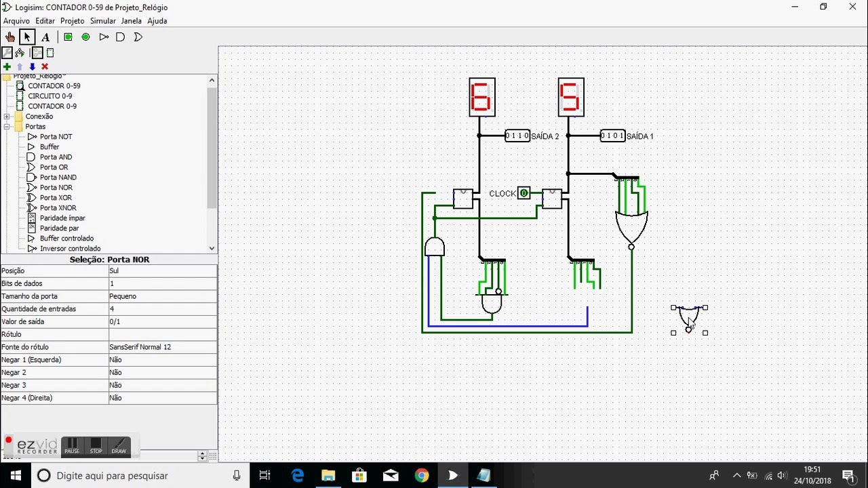Viewport: 868px width, 488px height.
Task: Switch to circuit layout view
Action: (x=37, y=53)
